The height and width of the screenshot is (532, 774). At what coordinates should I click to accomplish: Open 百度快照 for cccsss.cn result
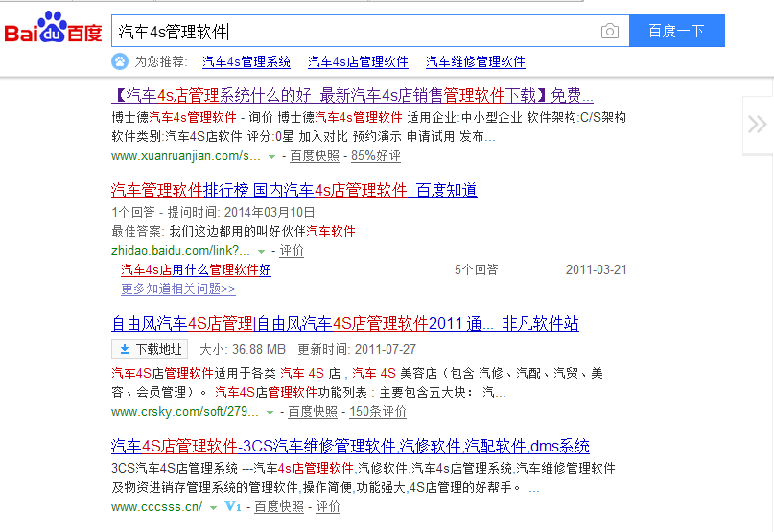point(279,506)
